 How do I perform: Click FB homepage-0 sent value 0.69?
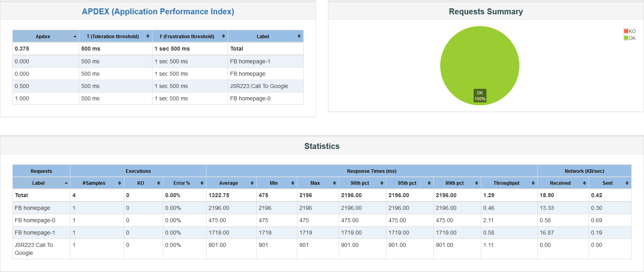pos(597,220)
